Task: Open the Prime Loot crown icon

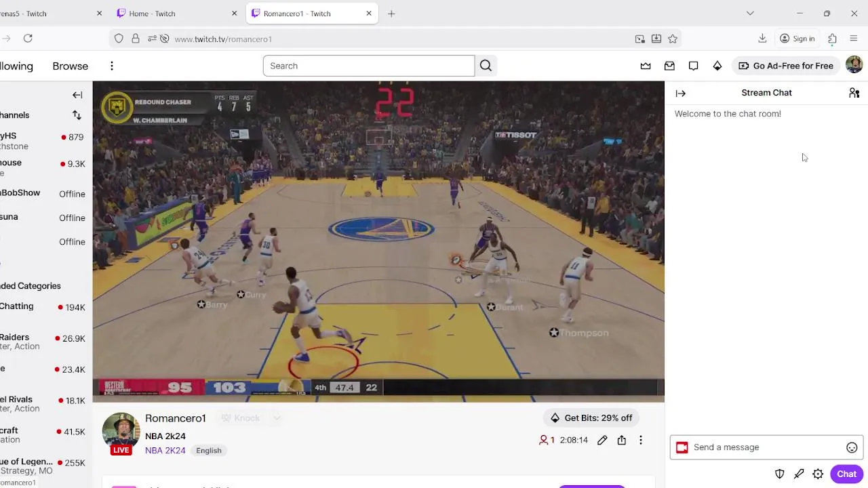Action: click(x=646, y=66)
